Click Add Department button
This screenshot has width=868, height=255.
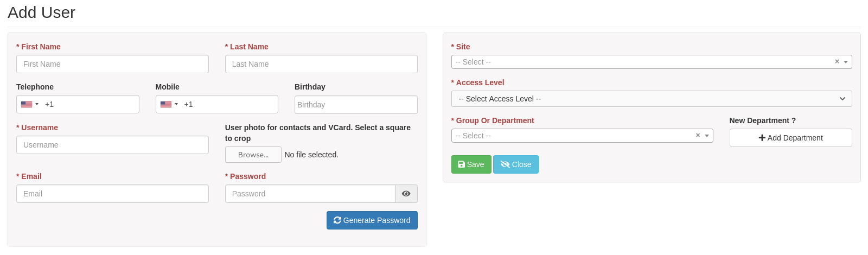[x=791, y=138]
